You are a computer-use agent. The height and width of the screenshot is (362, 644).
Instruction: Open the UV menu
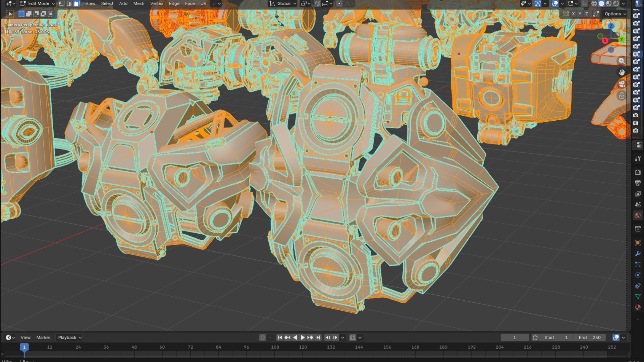point(203,4)
